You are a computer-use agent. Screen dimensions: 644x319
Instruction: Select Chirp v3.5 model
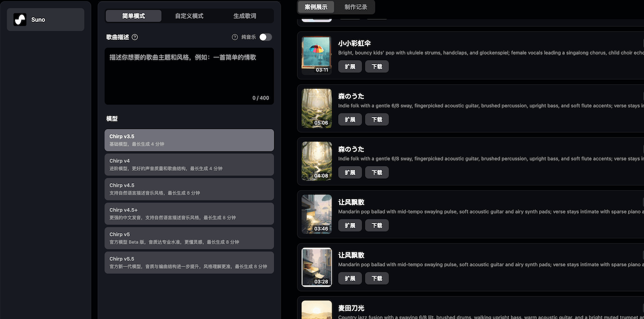click(189, 140)
